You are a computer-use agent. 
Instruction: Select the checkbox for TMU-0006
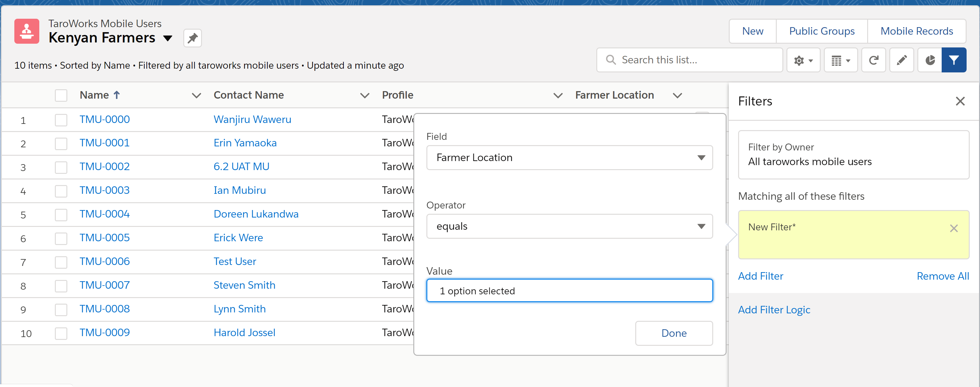(61, 262)
